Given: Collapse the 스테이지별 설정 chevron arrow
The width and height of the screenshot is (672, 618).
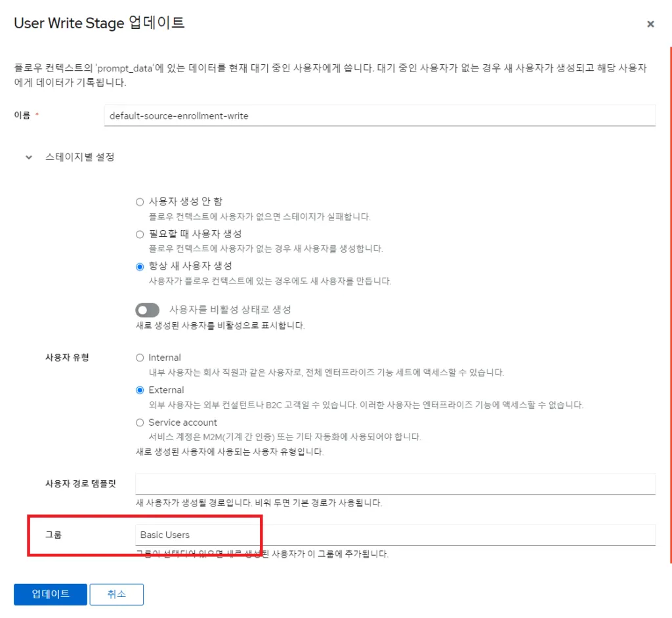Looking at the screenshot, I should coord(29,157).
